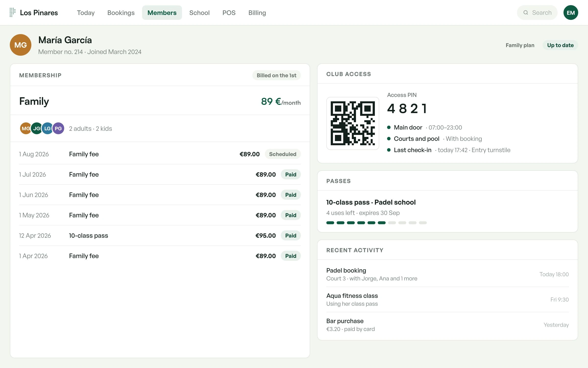Click the 12 Apr 2026 date cell
Image resolution: width=588 pixels, height=368 pixels.
tap(35, 236)
